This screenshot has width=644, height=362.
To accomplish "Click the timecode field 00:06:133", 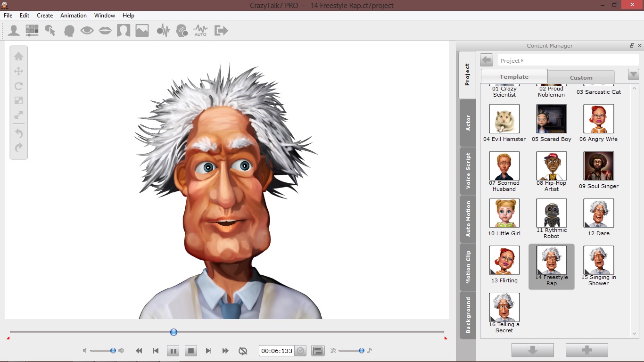I will tap(277, 351).
